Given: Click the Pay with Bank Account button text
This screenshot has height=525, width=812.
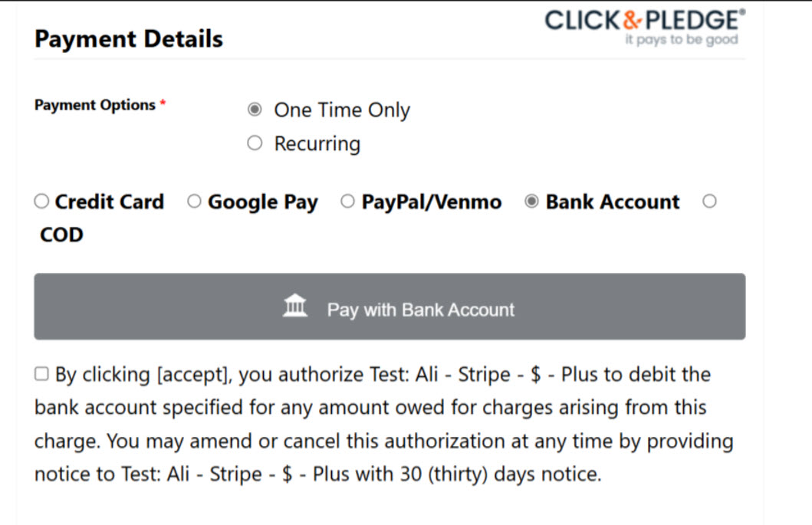Looking at the screenshot, I should [420, 310].
